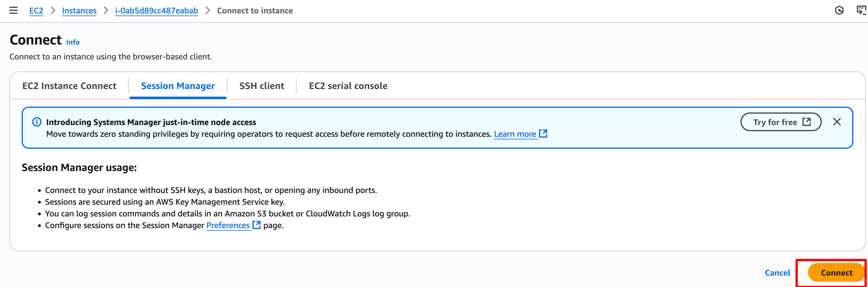The height and width of the screenshot is (287, 868).
Task: Click the external link icon beside Preferences
Action: coord(256,225)
